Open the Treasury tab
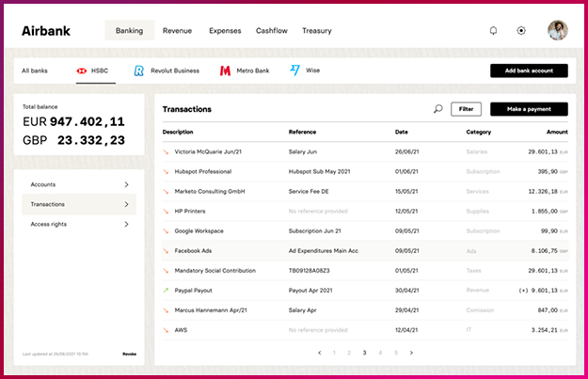 tap(317, 31)
